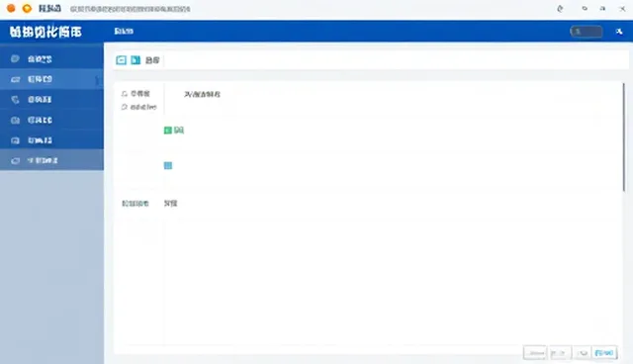633x364 pixels.
Task: Select the first sidebar item with circle icon
Action: click(x=51, y=59)
